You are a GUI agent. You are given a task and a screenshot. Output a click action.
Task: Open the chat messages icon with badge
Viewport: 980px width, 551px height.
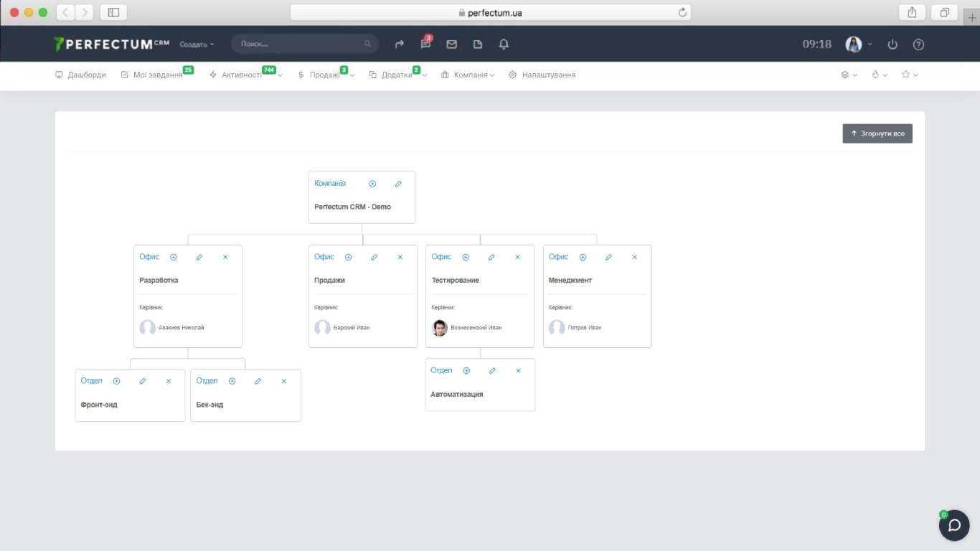425,44
